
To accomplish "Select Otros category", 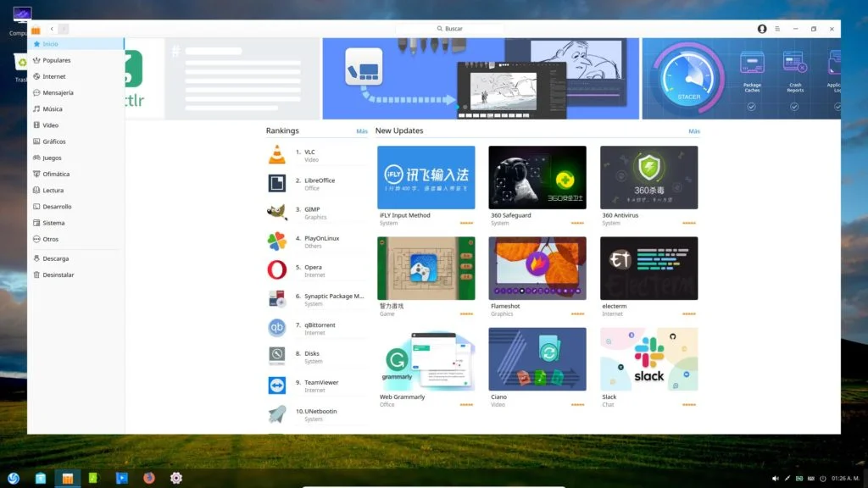I will (75, 239).
